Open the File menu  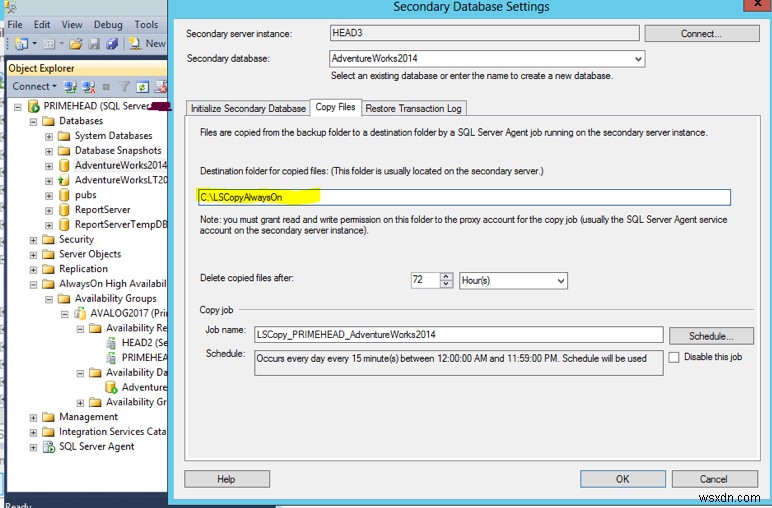15,25
